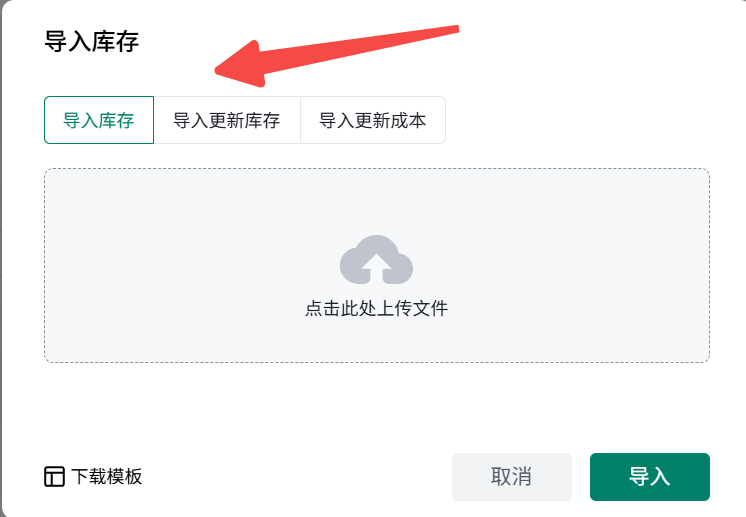Open the 导入更新库存 tab
This screenshot has width=746, height=517.
pos(227,121)
